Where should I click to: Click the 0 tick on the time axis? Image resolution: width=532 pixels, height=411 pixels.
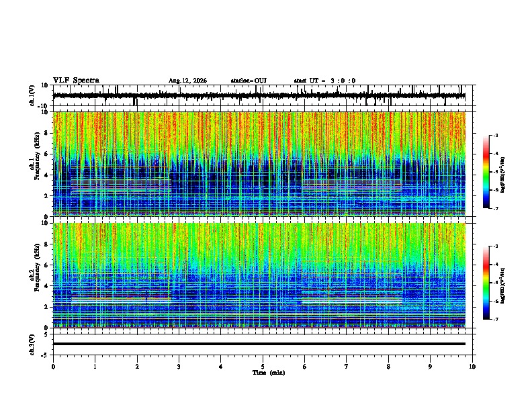click(x=53, y=367)
